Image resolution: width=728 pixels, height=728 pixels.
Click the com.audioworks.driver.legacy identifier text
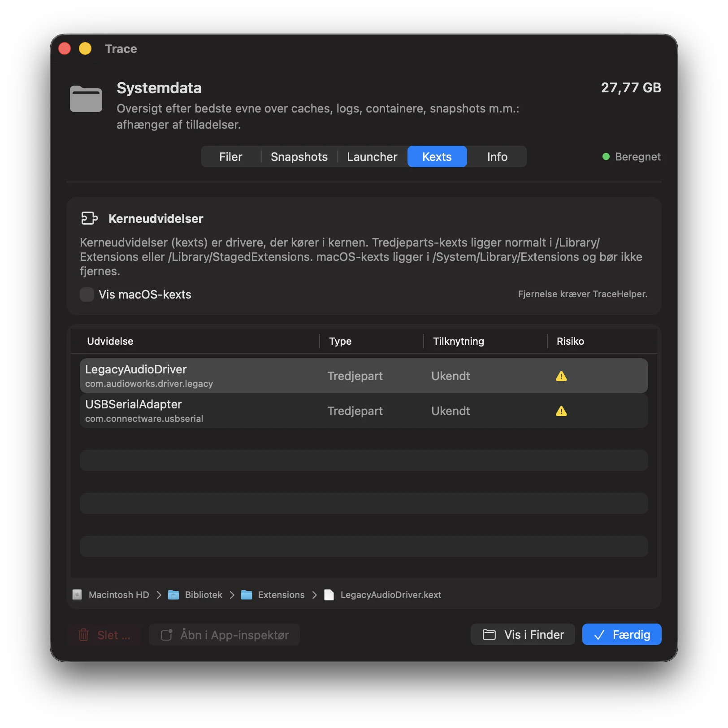pyautogui.click(x=149, y=384)
